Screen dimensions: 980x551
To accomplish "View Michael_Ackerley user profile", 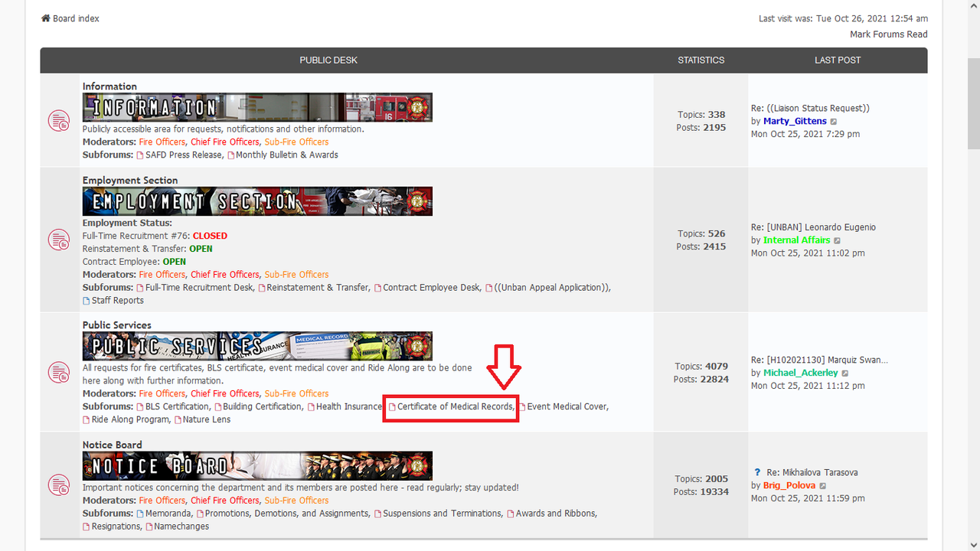I will coord(801,373).
